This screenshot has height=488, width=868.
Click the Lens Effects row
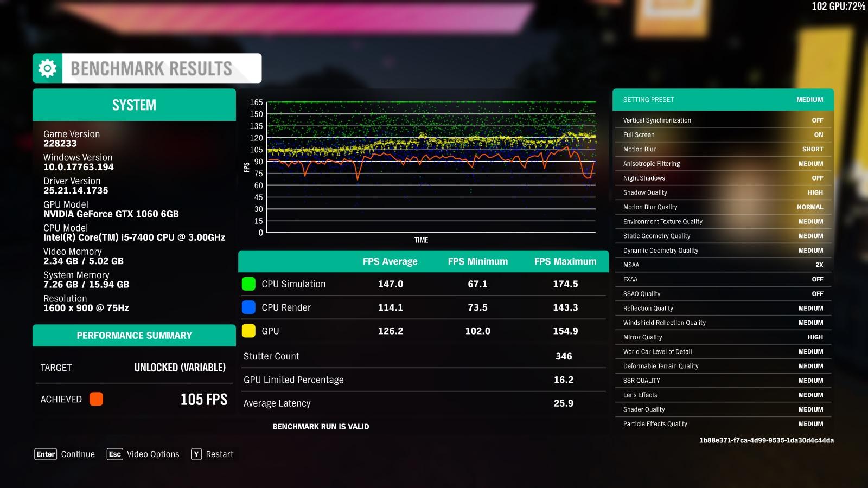coord(723,395)
